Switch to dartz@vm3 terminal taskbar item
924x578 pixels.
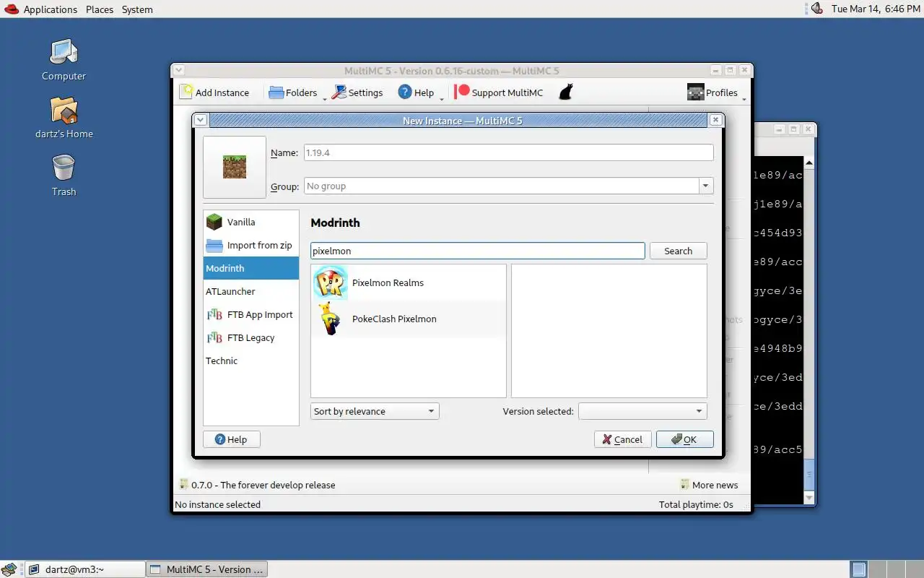(86, 569)
